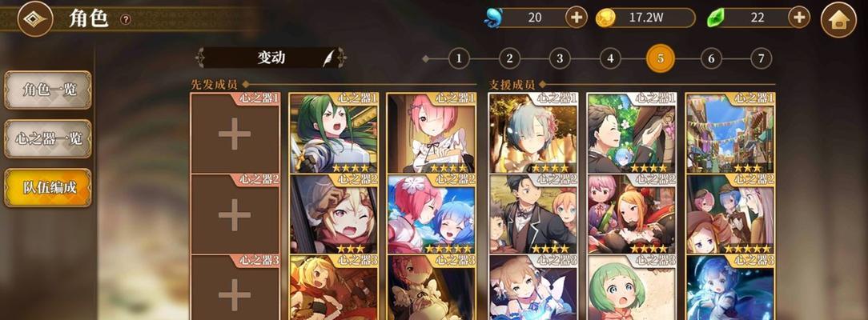Viewport: 868px width, 320px height.
Task: Open the 心之器一览 tab
Action: (x=48, y=138)
